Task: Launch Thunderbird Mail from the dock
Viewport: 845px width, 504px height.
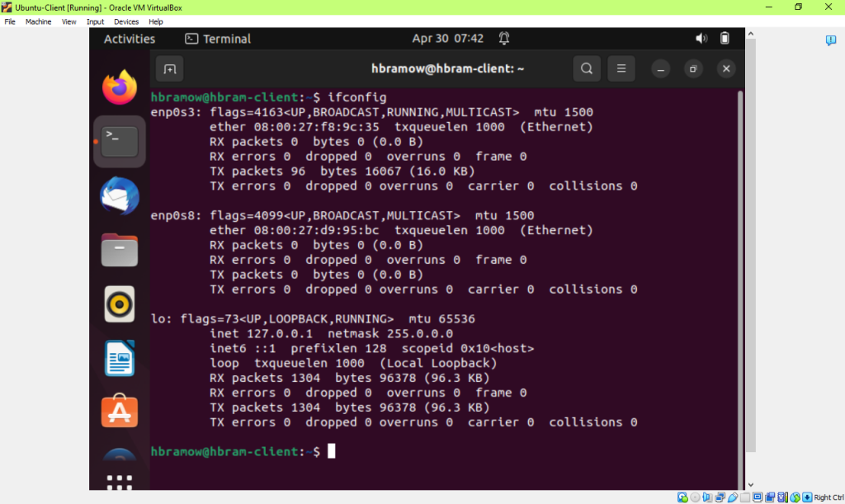Action: pos(120,196)
